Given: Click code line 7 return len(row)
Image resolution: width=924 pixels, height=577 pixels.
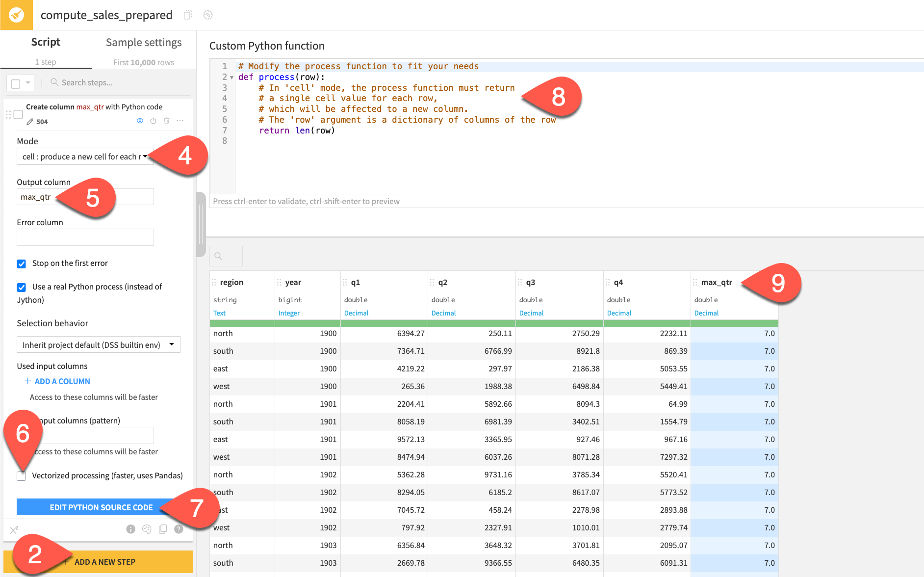Looking at the screenshot, I should click(x=297, y=131).
